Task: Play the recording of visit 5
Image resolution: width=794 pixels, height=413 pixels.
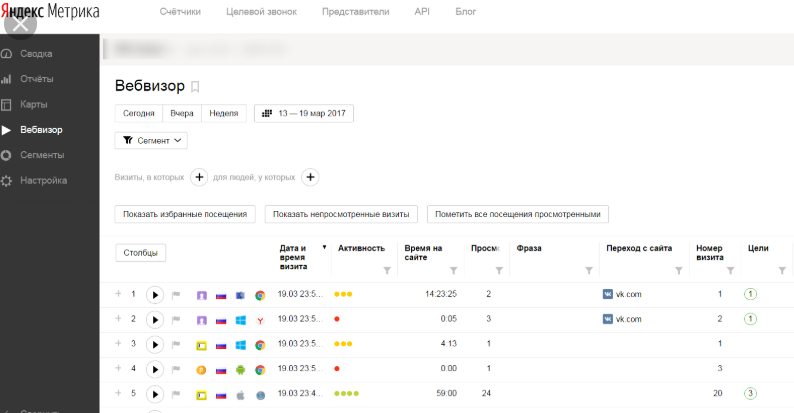Action: pos(155,394)
